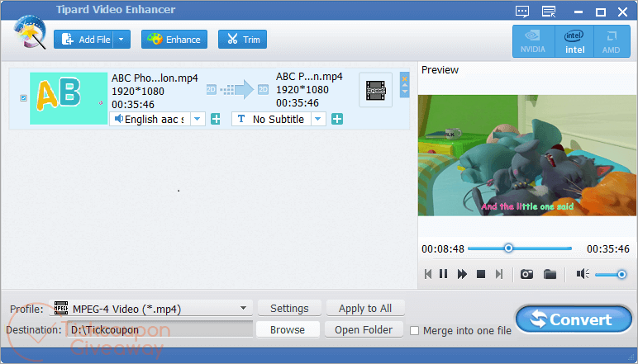Image resolution: width=638 pixels, height=364 pixels.
Task: Fast forward the preview
Action: point(462,274)
